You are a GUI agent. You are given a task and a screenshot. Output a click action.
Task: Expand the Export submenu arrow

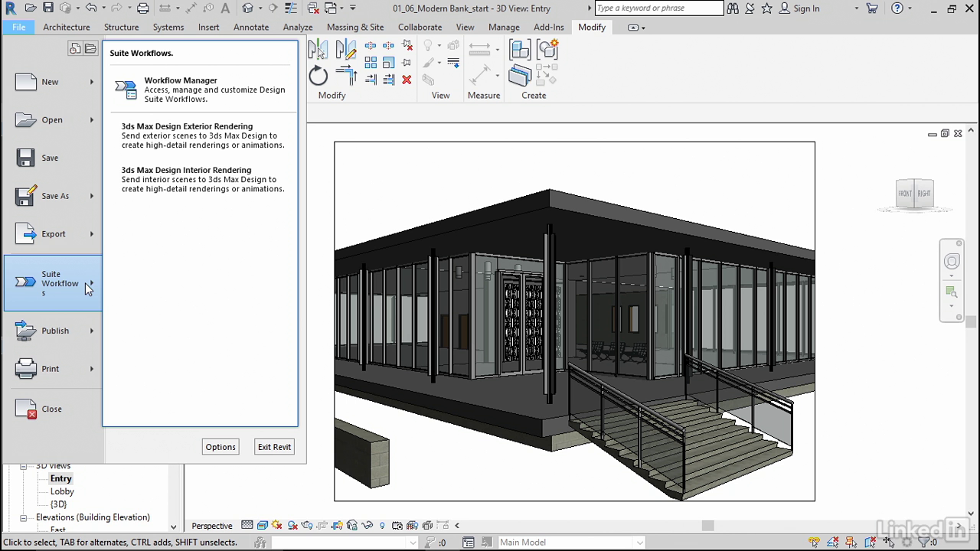click(x=92, y=234)
